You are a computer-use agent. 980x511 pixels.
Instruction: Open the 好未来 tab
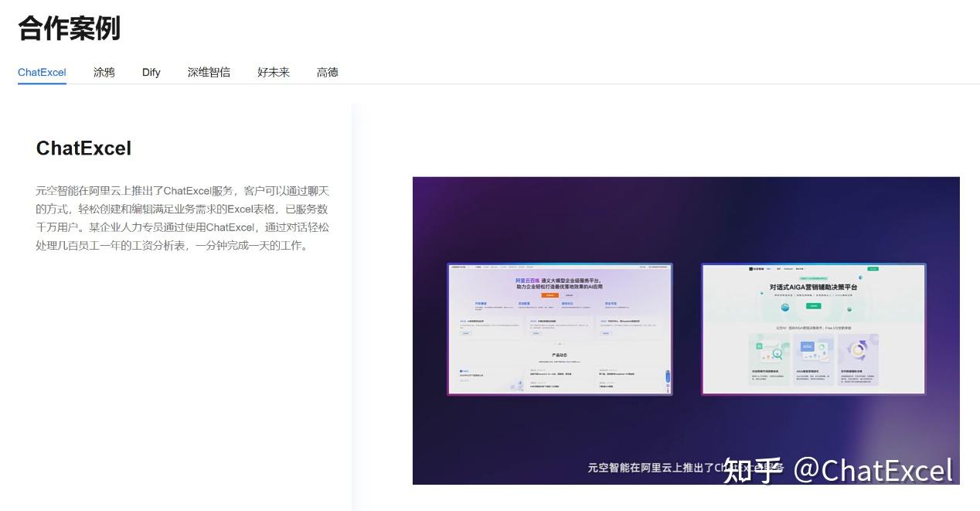coord(274,72)
